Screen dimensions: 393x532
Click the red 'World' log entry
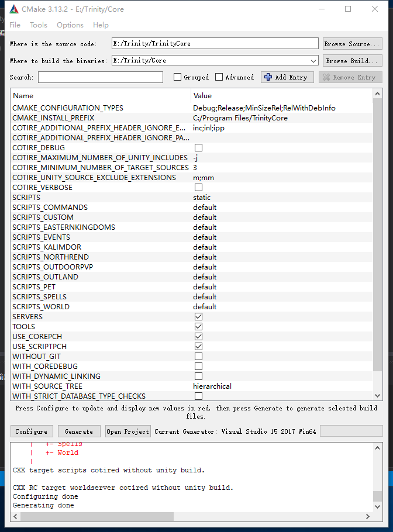[68, 452]
